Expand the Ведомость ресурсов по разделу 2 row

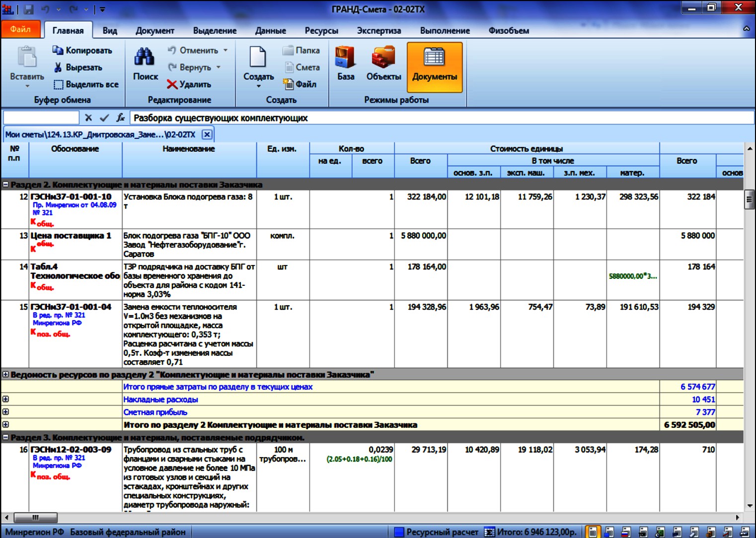[x=5, y=374]
